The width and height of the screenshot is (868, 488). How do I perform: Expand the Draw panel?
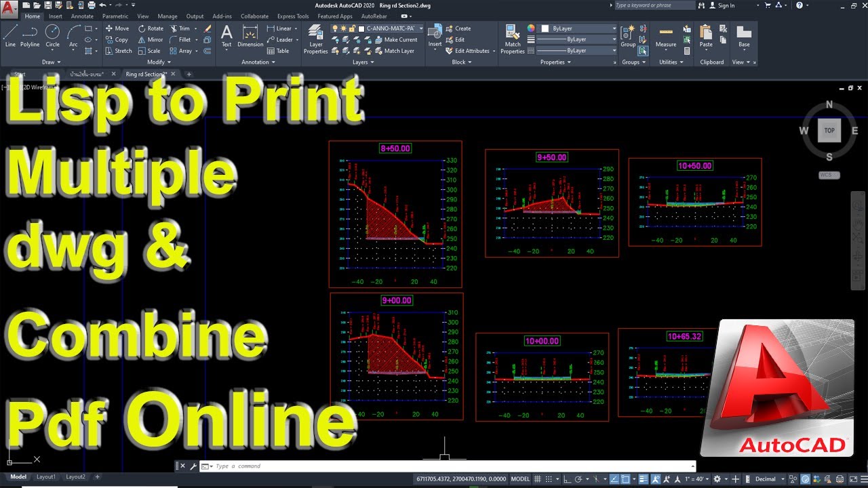[x=50, y=62]
